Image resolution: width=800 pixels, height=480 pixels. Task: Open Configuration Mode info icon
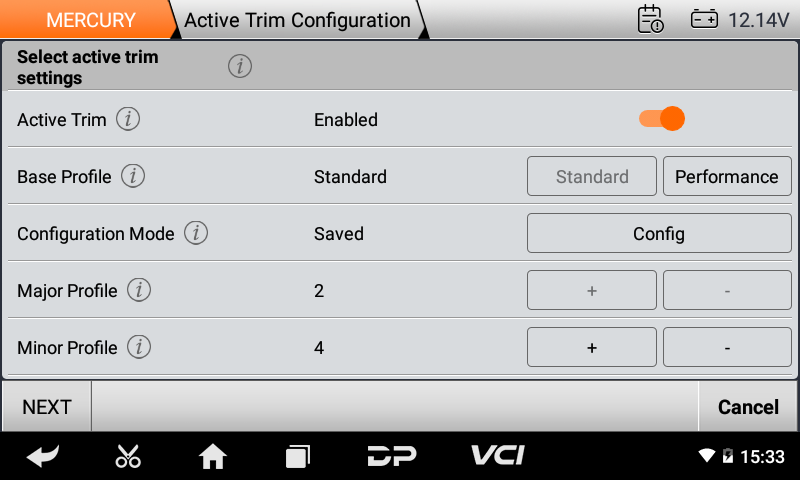[196, 234]
